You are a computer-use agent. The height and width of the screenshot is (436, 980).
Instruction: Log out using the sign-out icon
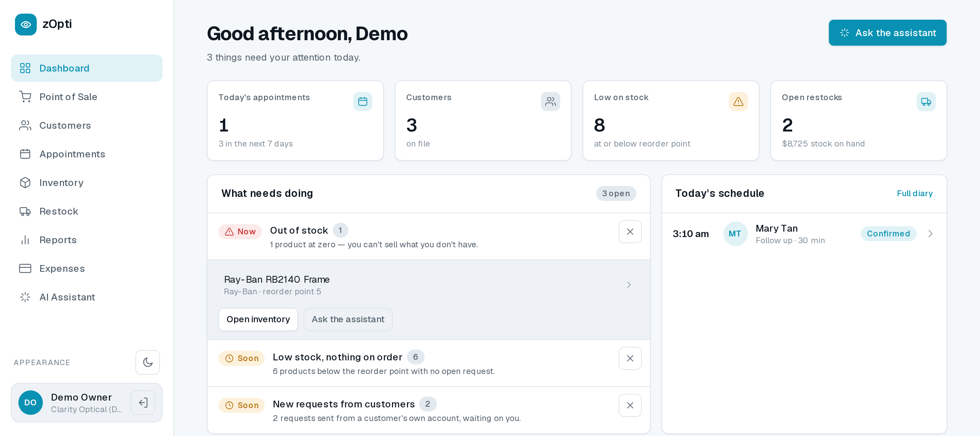(x=143, y=403)
